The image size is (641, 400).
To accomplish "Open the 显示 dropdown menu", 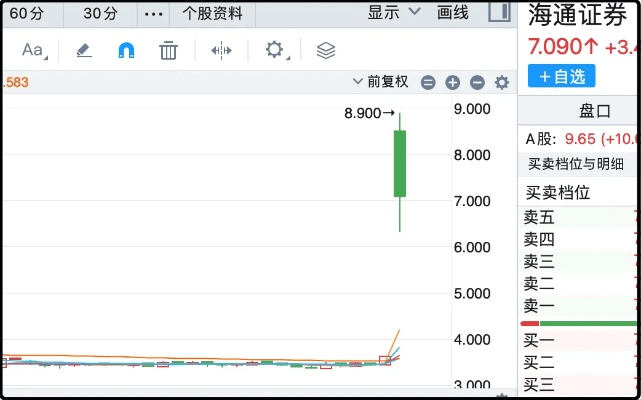I will pos(390,13).
